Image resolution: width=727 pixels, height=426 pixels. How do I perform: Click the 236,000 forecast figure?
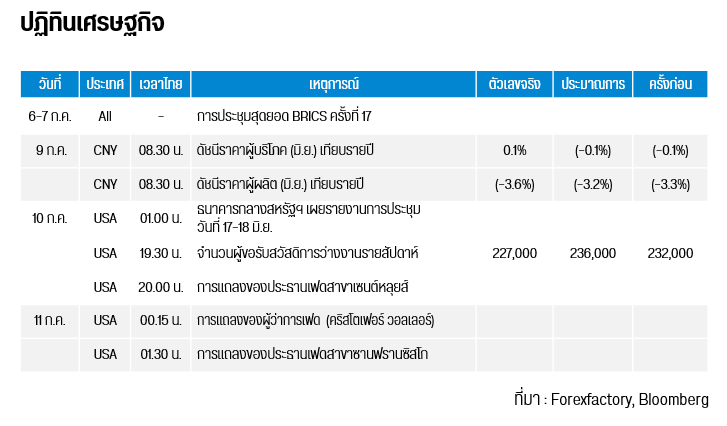[593, 254]
